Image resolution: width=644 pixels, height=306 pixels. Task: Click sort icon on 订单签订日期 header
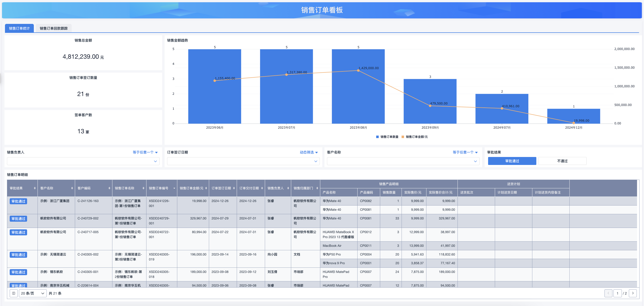coord(234,188)
